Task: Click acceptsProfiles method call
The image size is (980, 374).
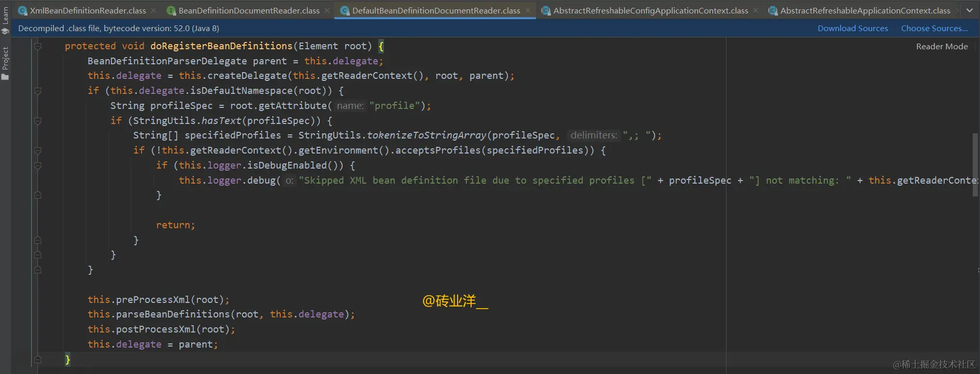Action: pyautogui.click(x=438, y=150)
